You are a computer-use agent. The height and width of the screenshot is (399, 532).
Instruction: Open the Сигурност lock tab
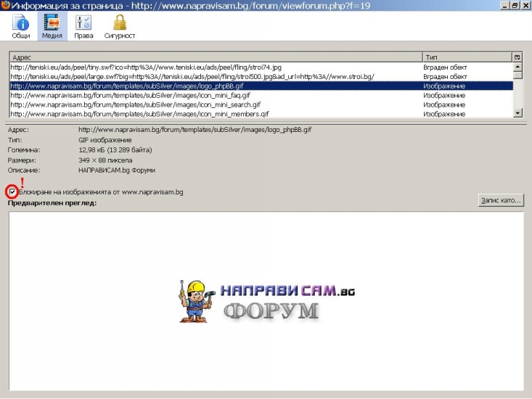[120, 26]
